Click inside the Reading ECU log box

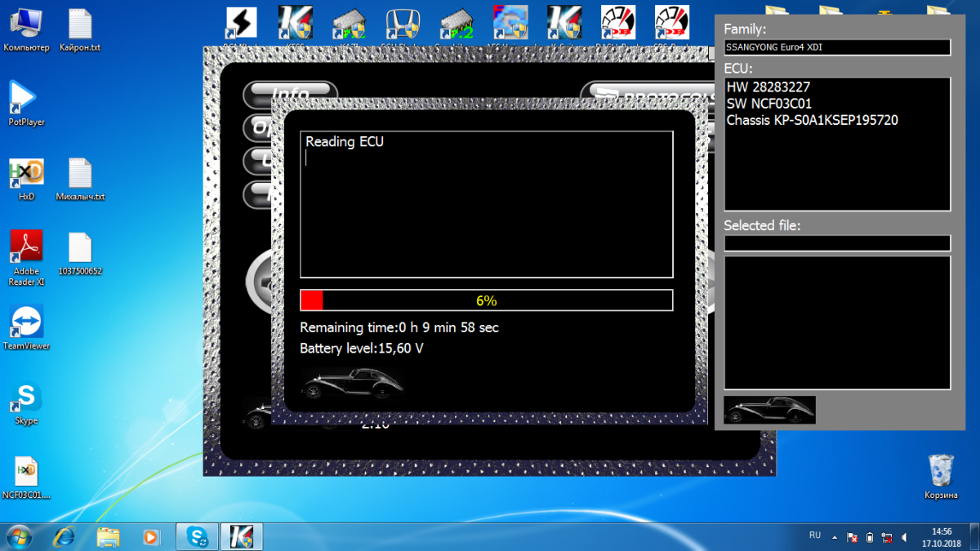pos(487,204)
